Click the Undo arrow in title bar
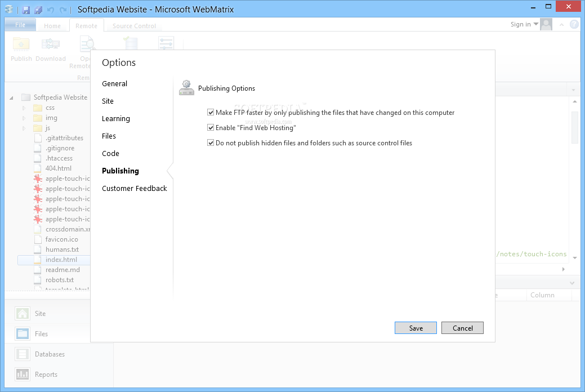The height and width of the screenshot is (392, 585). click(51, 10)
